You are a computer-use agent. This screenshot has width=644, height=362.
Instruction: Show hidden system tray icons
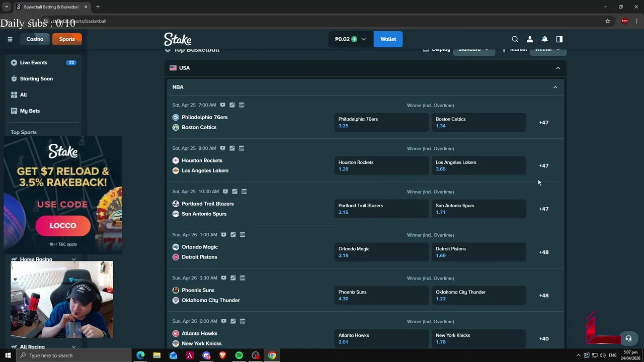point(578,355)
